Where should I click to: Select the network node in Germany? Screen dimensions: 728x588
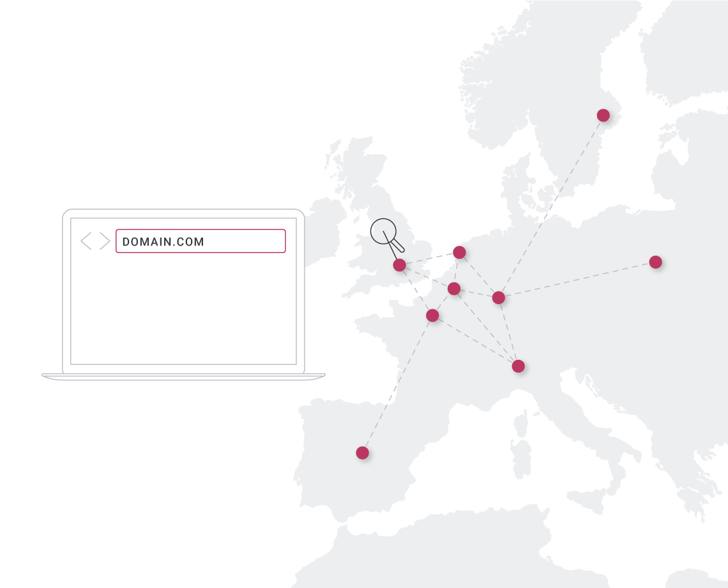498,298
